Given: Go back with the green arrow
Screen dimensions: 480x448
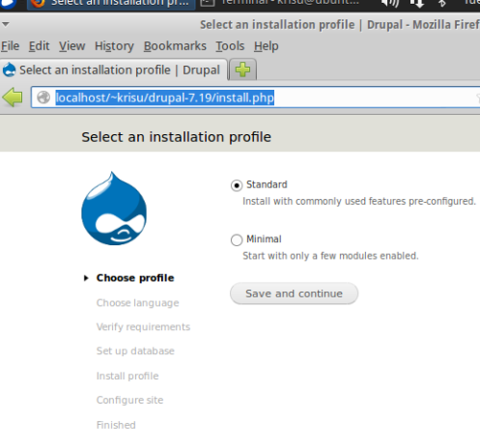Looking at the screenshot, I should pos(13,98).
